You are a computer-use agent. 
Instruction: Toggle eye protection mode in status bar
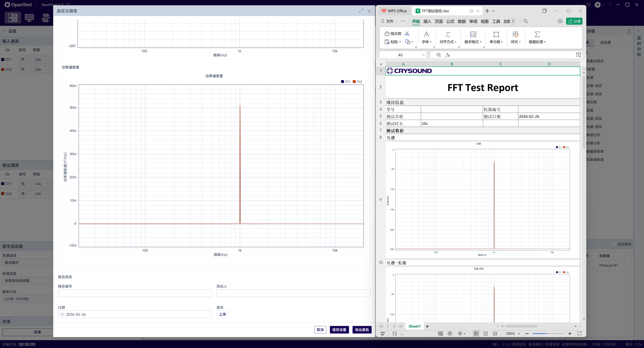[x=450, y=333]
